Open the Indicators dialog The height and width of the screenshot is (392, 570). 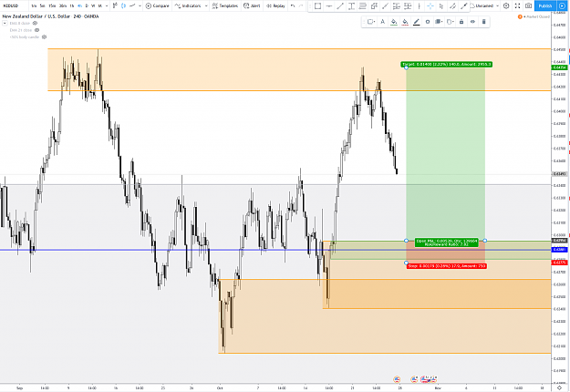(188, 5)
